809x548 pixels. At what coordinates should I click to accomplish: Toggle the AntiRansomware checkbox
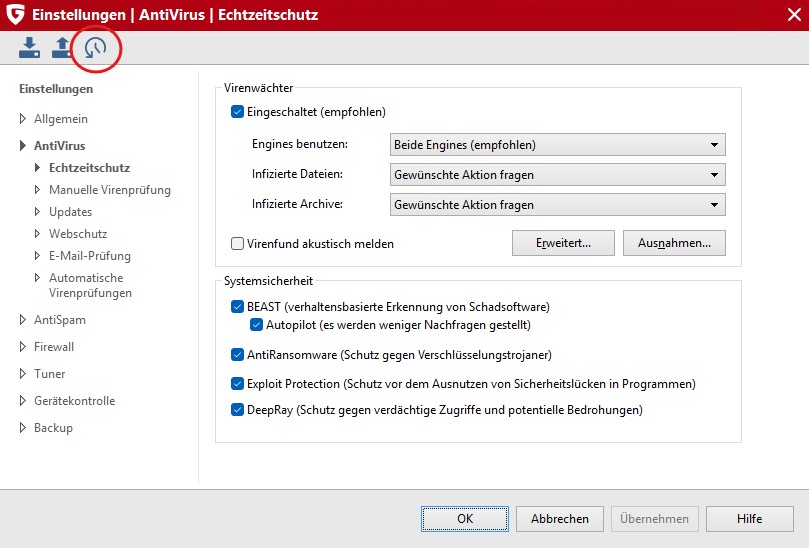(x=237, y=355)
